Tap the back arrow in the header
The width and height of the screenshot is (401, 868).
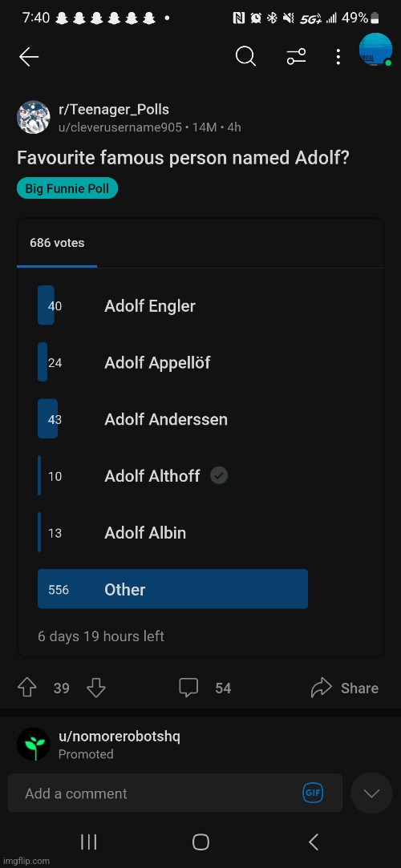point(28,56)
